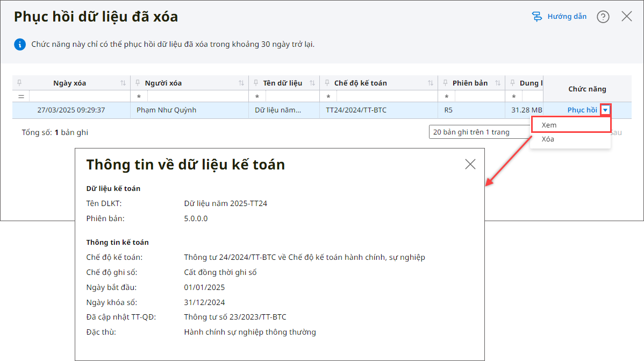Click the question mark help icon

[603, 17]
